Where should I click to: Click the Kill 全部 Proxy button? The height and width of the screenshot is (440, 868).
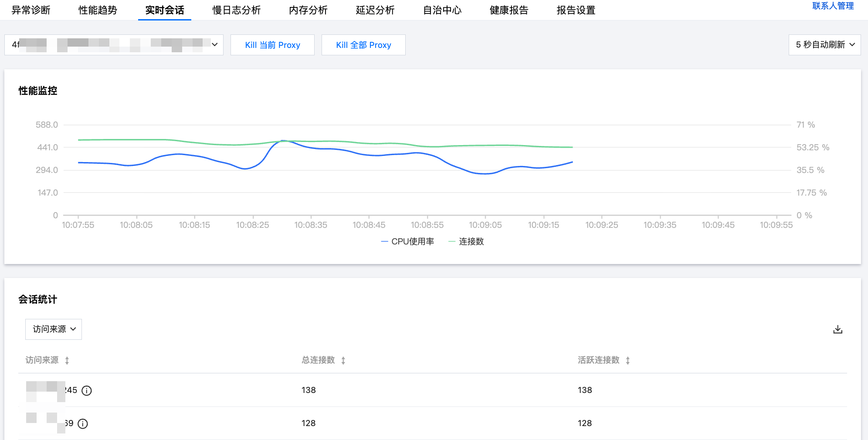coord(363,45)
